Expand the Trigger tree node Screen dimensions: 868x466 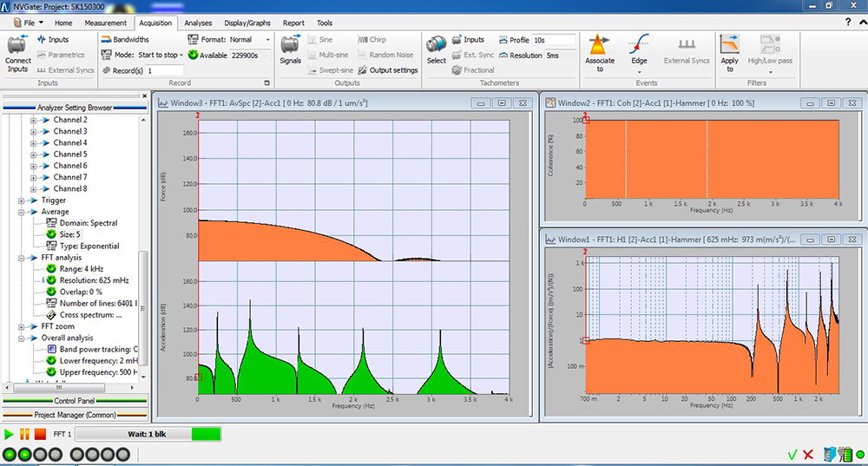pos(21,200)
